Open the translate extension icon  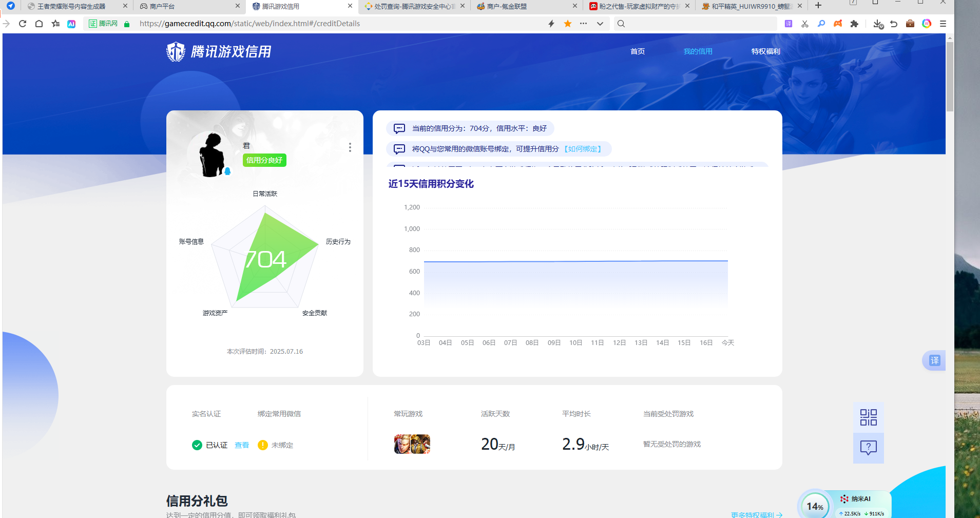click(789, 24)
